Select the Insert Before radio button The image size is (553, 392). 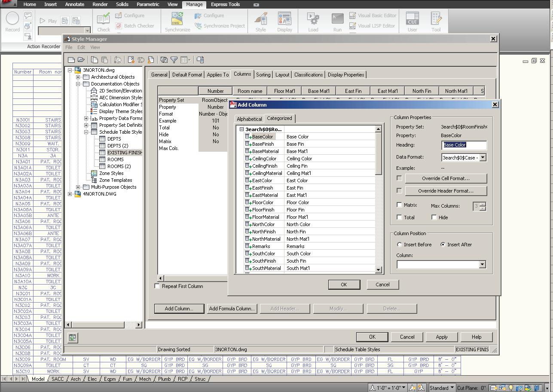pos(400,245)
